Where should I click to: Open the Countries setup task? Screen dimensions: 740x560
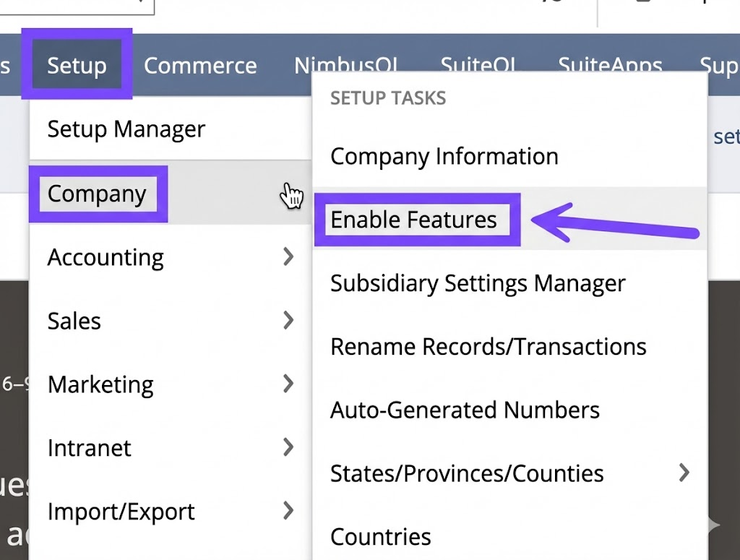(x=381, y=537)
